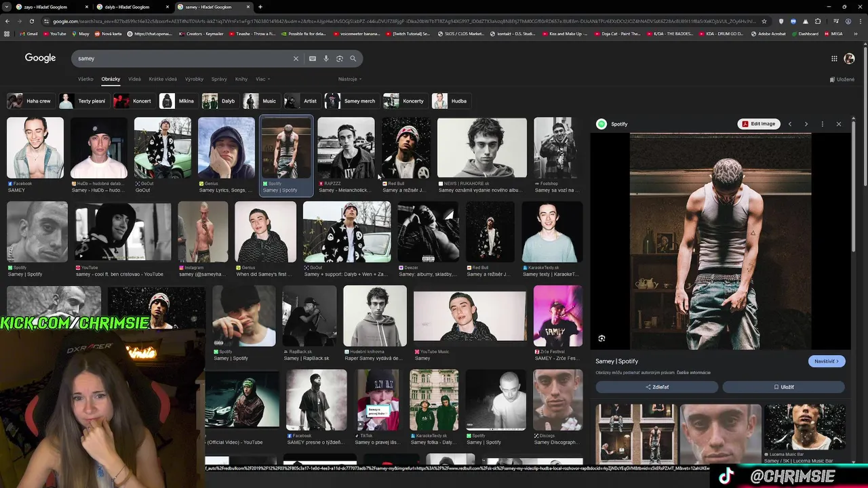
Task: Open the Nová karta bookmark
Action: click(107, 33)
